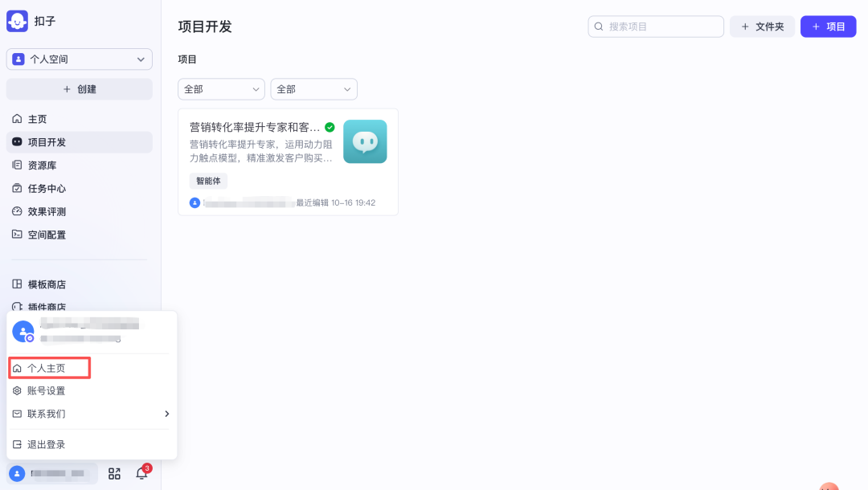This screenshot has height=490, width=868.
Task: Click the profile avatar in account popup
Action: [x=23, y=331]
